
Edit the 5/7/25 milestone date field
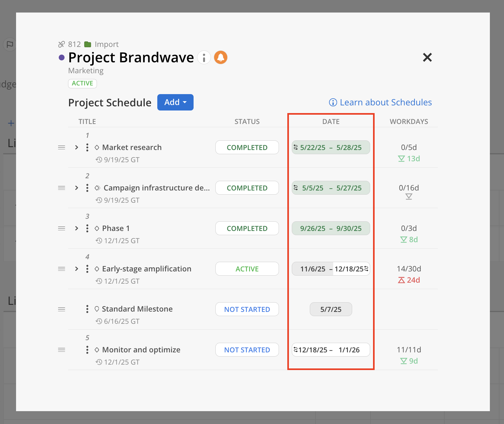(x=331, y=309)
